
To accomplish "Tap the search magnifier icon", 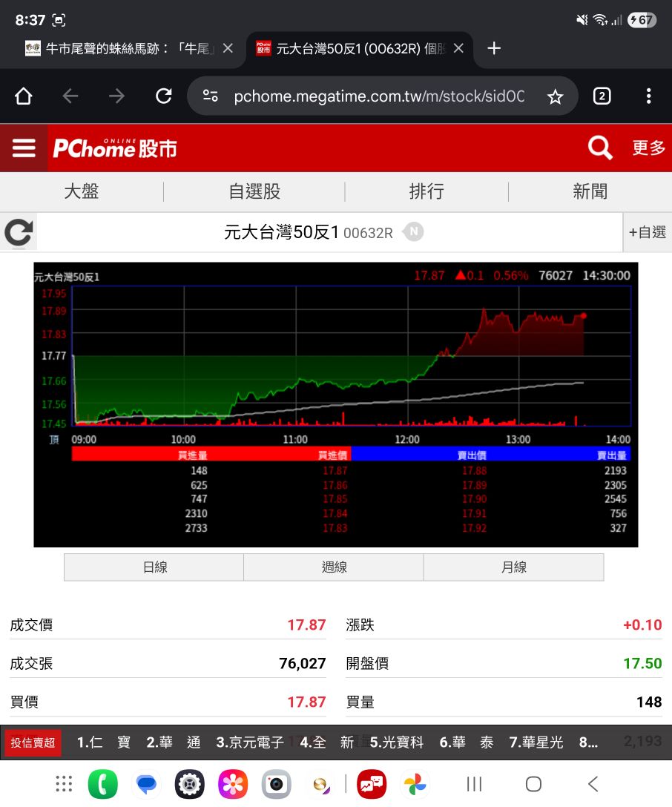I will 600,148.
